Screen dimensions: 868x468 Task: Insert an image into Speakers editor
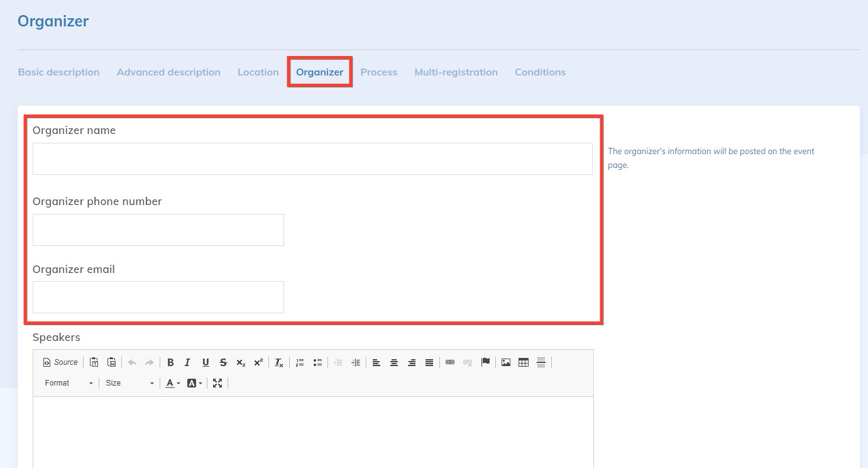tap(505, 362)
